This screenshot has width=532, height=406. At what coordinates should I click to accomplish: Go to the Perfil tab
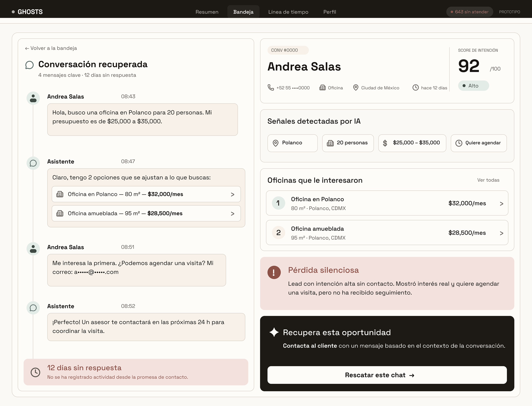pos(329,12)
